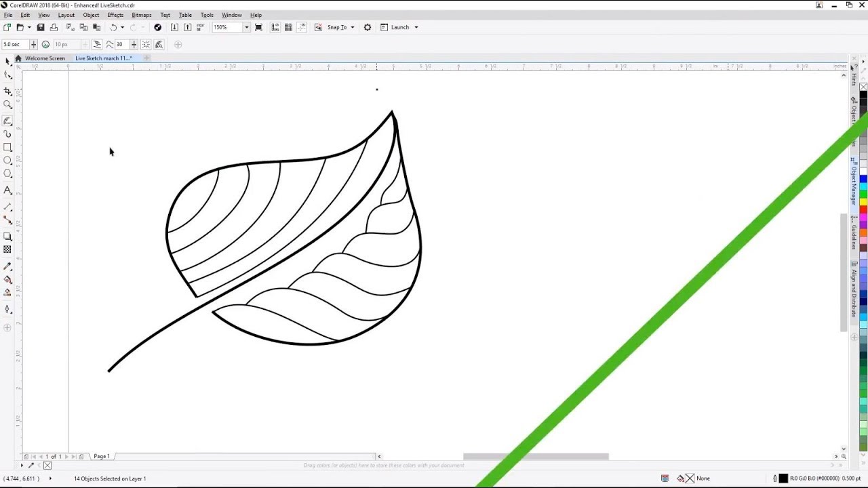Select the Zoom tool
The width and height of the screenshot is (868, 488).
click(x=7, y=105)
